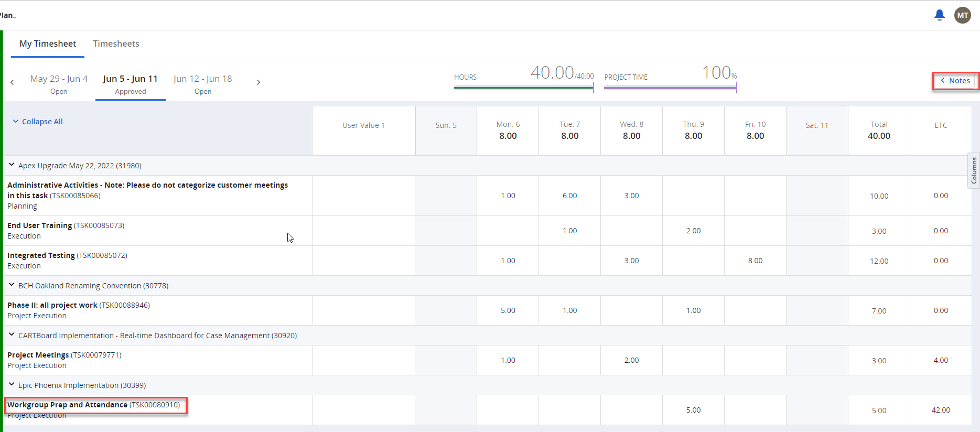
Task: Collapse Epic Phoenix Implementation group
Action: tap(12, 385)
